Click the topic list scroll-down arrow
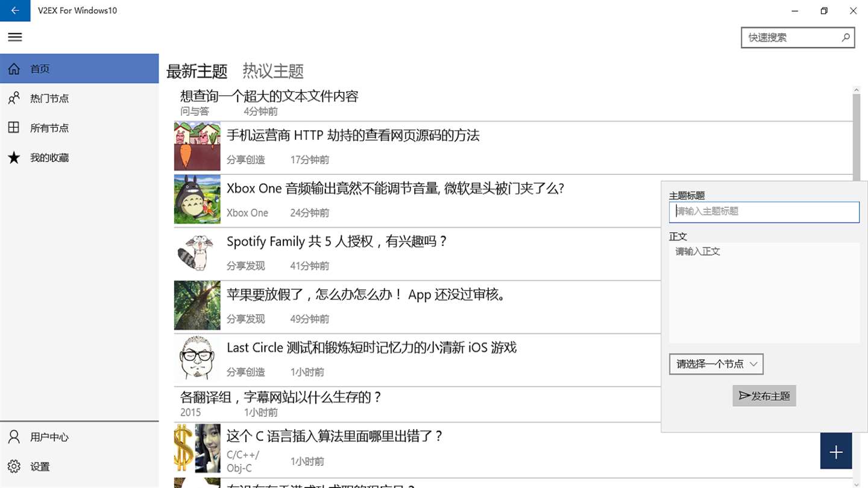868x488 pixels. point(857,483)
